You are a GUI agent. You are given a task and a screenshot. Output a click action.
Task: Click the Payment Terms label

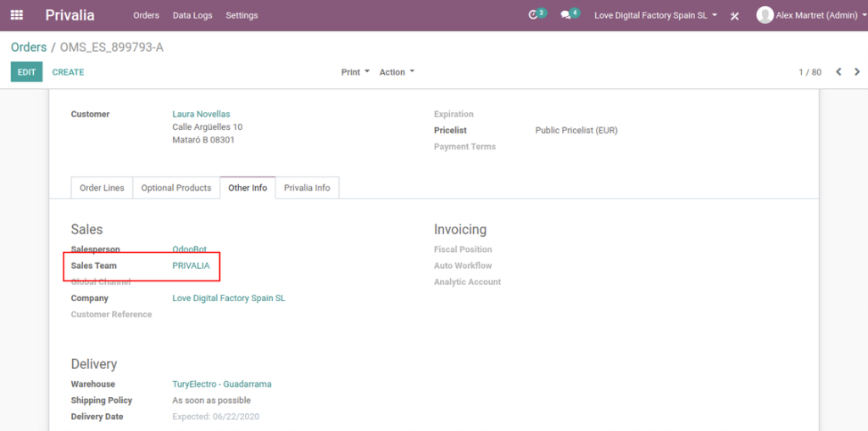click(x=465, y=146)
